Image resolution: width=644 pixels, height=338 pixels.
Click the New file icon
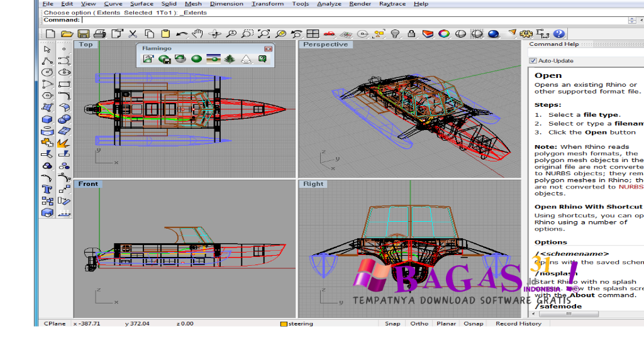[50, 34]
